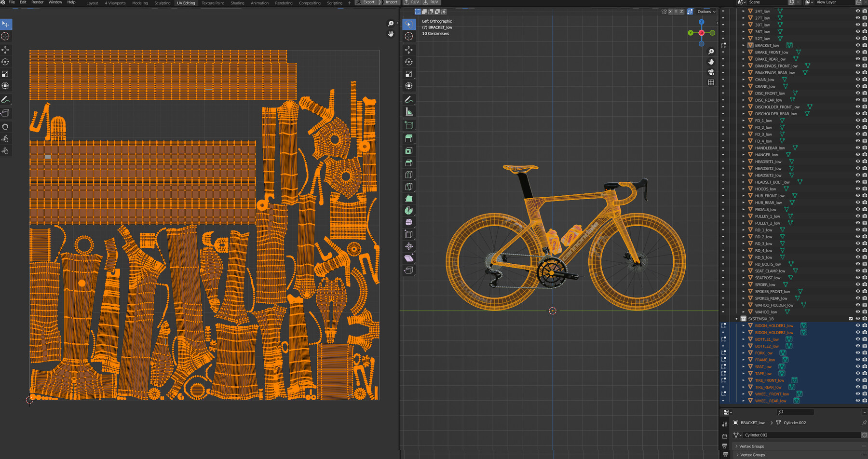The height and width of the screenshot is (459, 868).
Task: Open the mesh data-block browse dropdown
Action: pos(738,435)
